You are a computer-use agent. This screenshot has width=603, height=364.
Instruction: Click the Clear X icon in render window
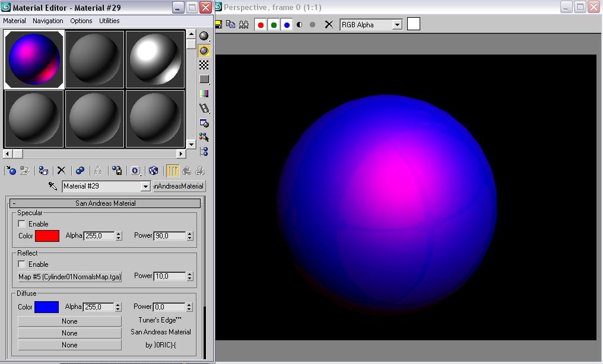coord(329,24)
